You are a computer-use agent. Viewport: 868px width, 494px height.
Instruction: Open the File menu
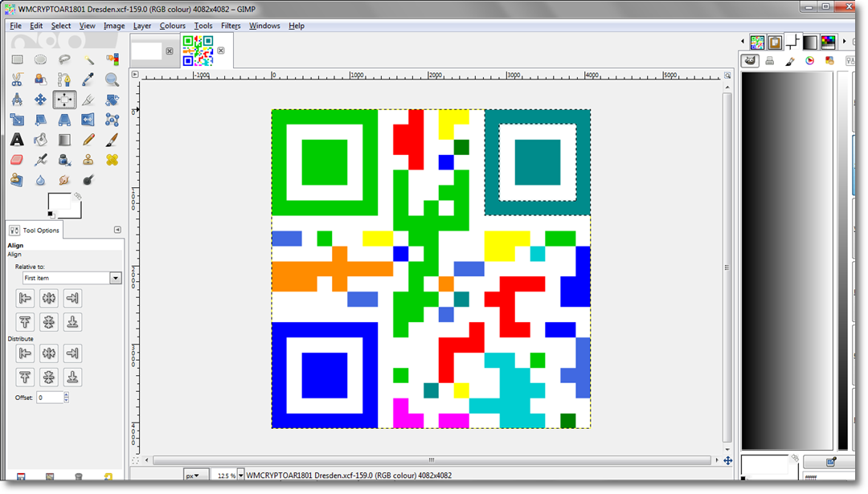coord(15,26)
